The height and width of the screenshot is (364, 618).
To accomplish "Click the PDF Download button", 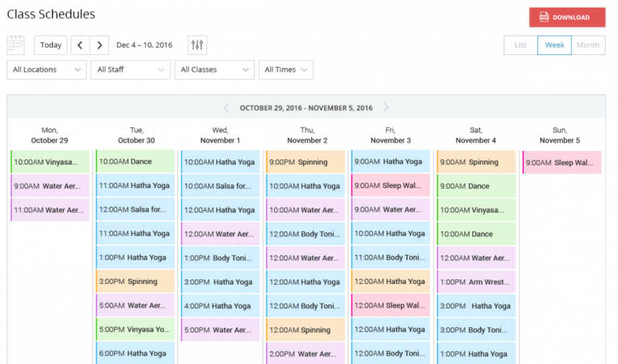I will coord(567,17).
